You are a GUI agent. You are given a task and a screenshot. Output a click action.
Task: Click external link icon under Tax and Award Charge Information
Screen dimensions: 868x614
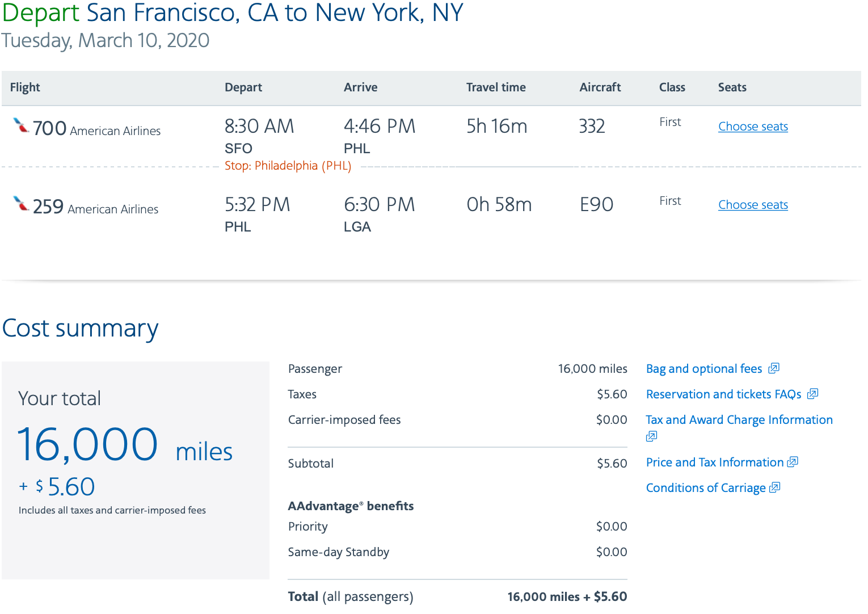pyautogui.click(x=651, y=436)
